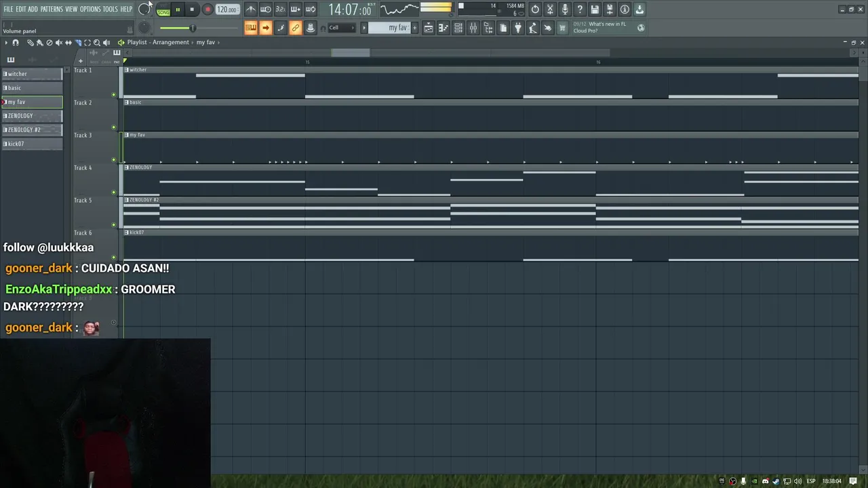Toggle the link (multilink controllers) icon
The image size is (868, 488).
(295, 28)
